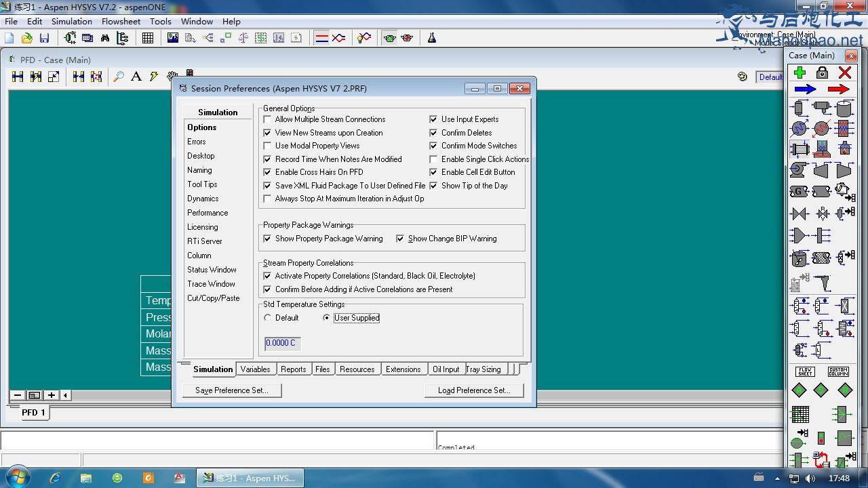
Task: Open the Simulation menu
Action: click(72, 21)
